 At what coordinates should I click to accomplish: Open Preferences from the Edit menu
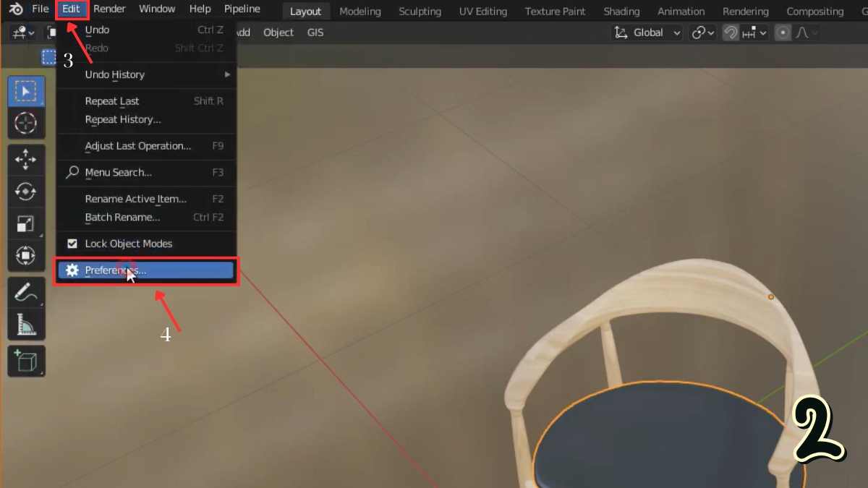145,270
